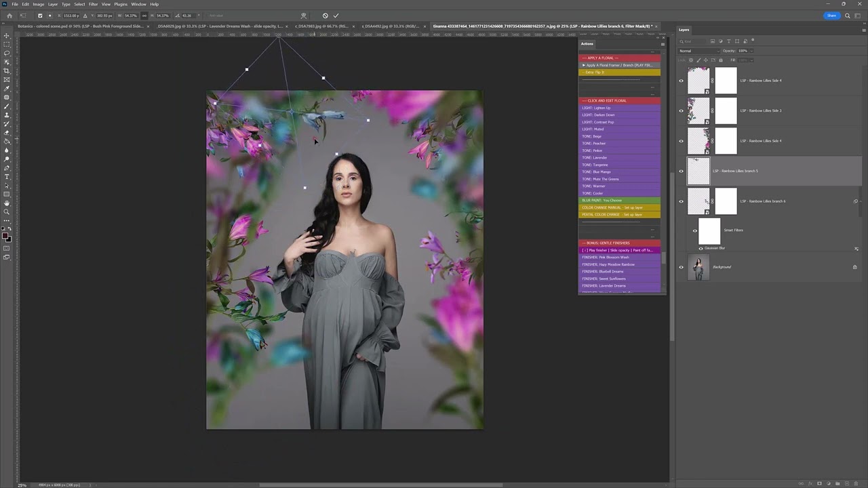Select the Background layer thumbnail
The width and height of the screenshot is (868, 488).
(x=698, y=267)
